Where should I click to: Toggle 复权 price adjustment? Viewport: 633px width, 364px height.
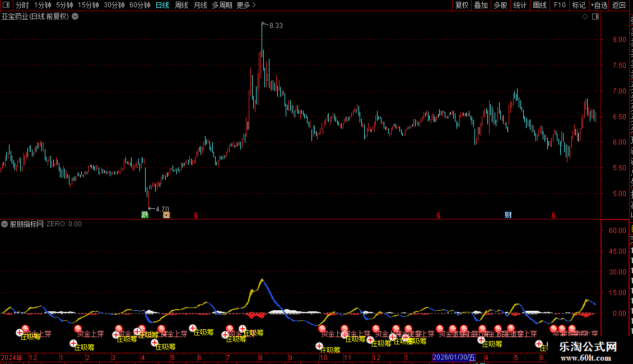[x=462, y=5]
